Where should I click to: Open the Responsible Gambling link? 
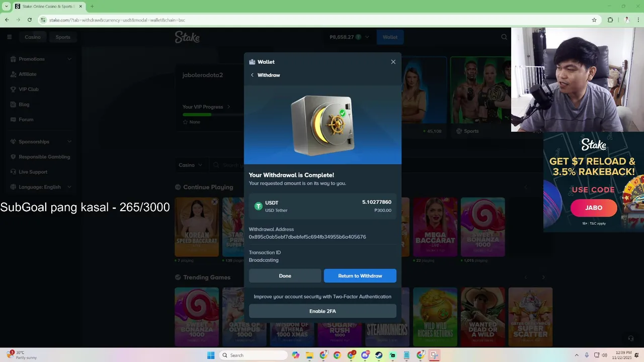pyautogui.click(x=44, y=156)
